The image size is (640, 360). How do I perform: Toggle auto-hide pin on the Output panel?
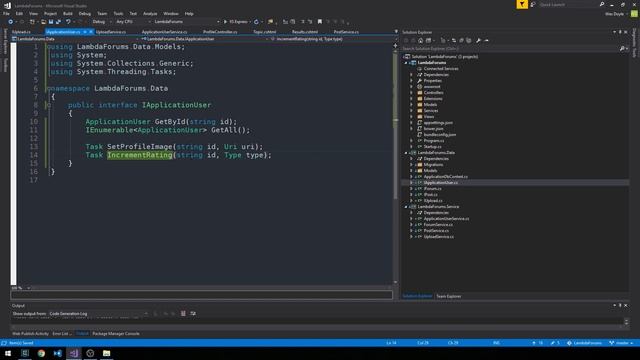pos(620,305)
